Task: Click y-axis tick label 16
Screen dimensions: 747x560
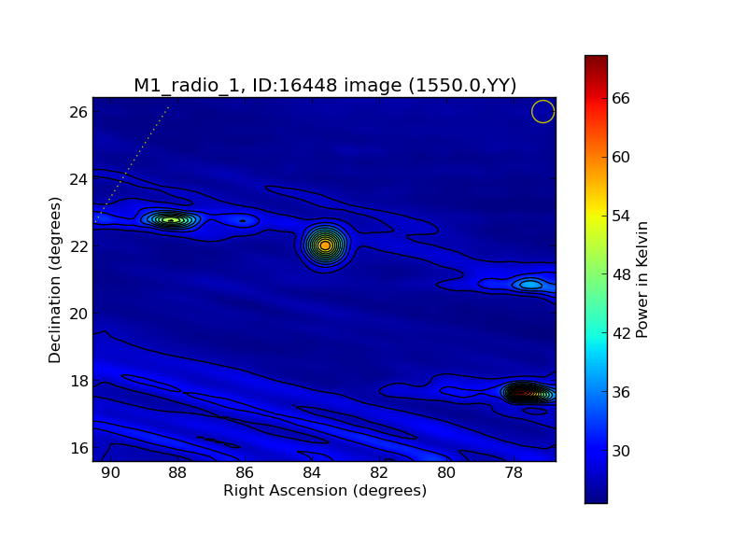Action: pyautogui.click(x=78, y=448)
